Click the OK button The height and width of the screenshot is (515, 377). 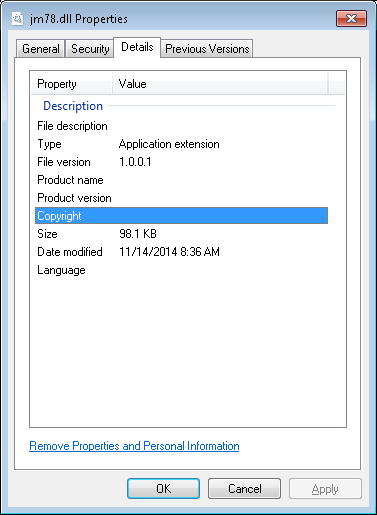tap(163, 489)
